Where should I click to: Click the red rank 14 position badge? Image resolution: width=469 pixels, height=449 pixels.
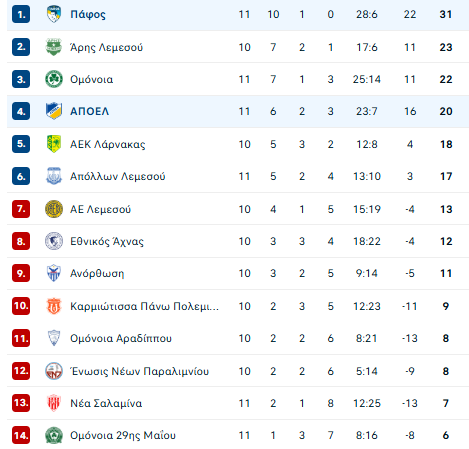(21, 435)
